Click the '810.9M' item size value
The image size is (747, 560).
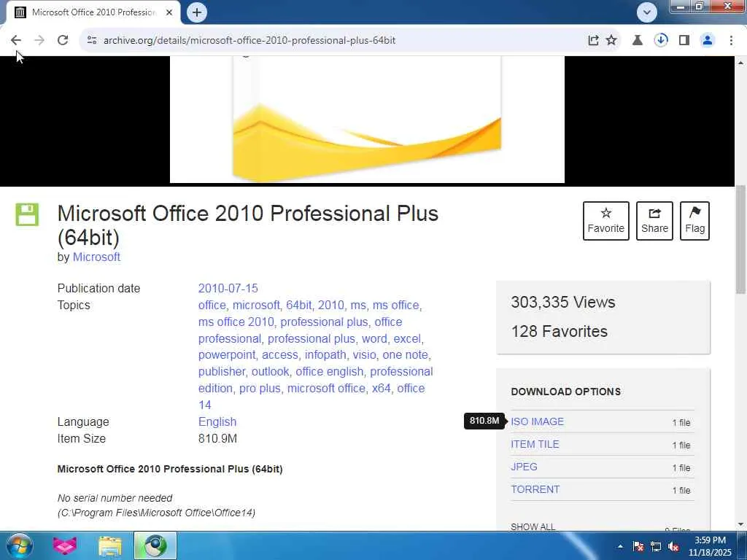(217, 438)
